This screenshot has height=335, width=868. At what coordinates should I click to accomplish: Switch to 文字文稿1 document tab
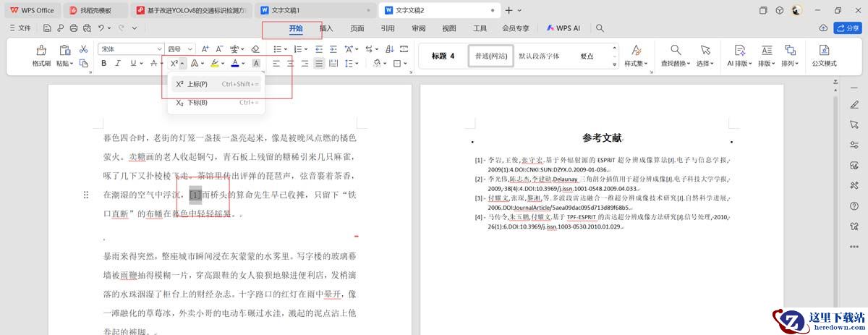[x=315, y=10]
